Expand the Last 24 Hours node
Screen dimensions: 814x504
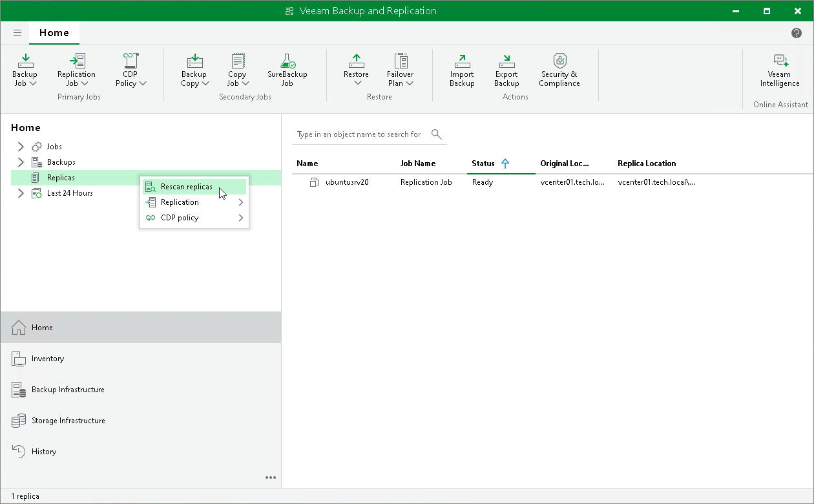click(x=21, y=193)
